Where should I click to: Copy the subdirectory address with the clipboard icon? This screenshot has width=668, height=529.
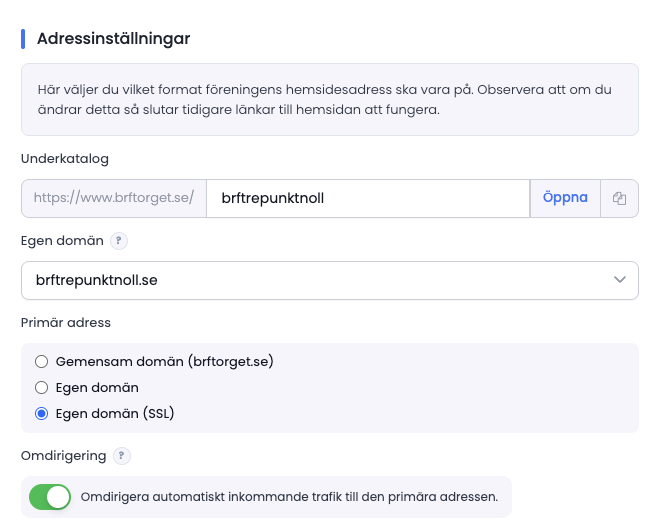click(619, 198)
